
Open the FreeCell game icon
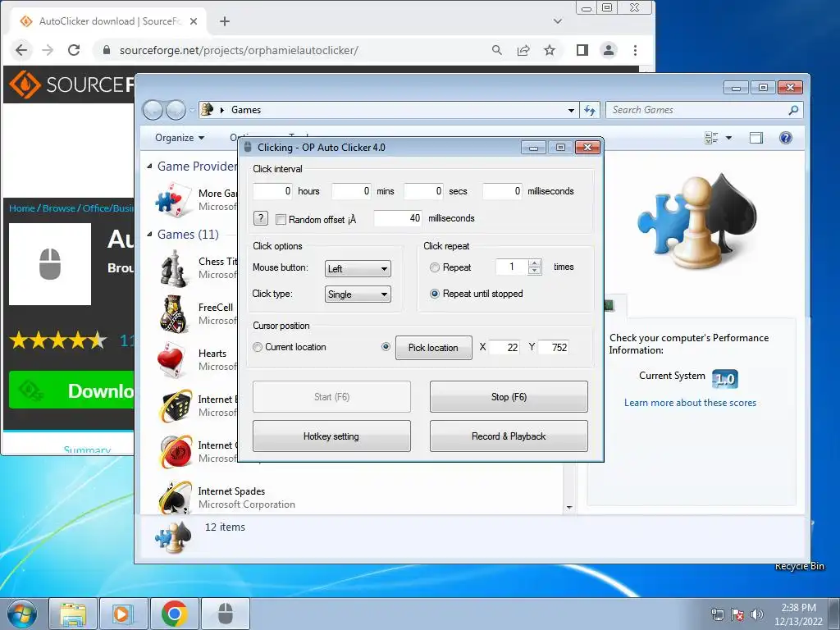pyautogui.click(x=174, y=314)
